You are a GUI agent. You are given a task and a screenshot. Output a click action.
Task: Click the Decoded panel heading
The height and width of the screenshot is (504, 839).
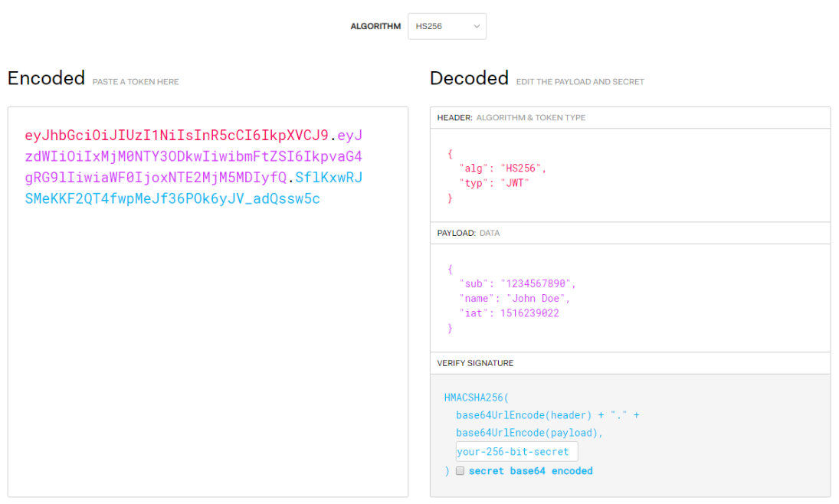point(469,77)
